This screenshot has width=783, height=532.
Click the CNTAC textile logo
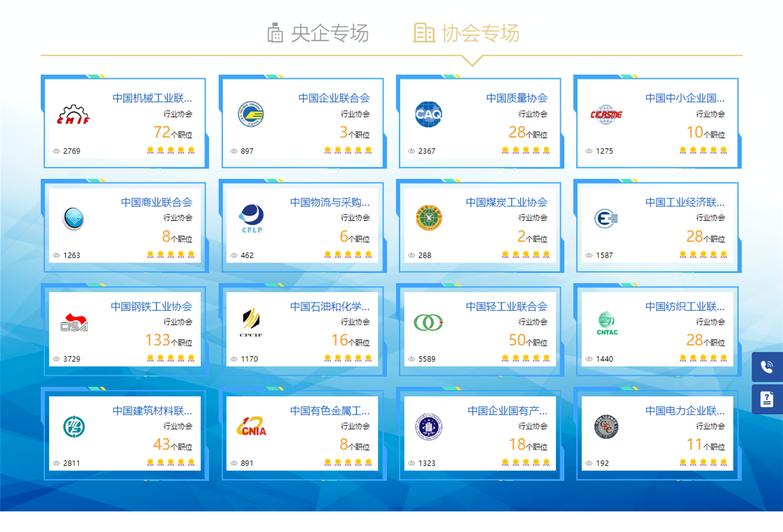pos(606,322)
